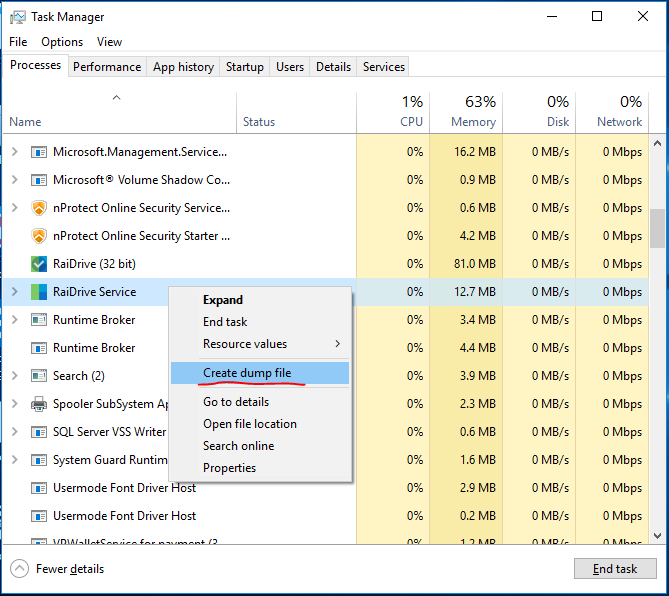
Task: Click the Spooler SubSystem printer icon
Action: [39, 404]
